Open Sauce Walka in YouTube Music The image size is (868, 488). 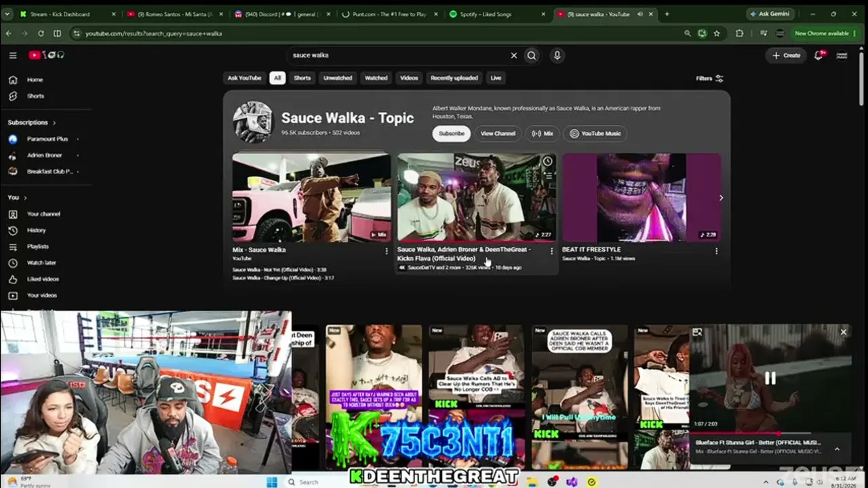tap(595, 134)
